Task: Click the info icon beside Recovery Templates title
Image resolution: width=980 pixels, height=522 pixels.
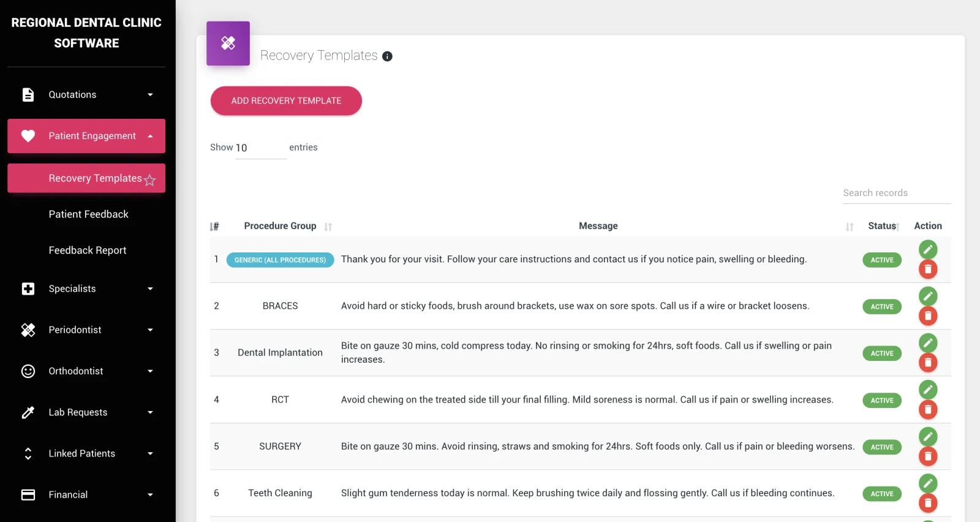Action: coord(387,56)
